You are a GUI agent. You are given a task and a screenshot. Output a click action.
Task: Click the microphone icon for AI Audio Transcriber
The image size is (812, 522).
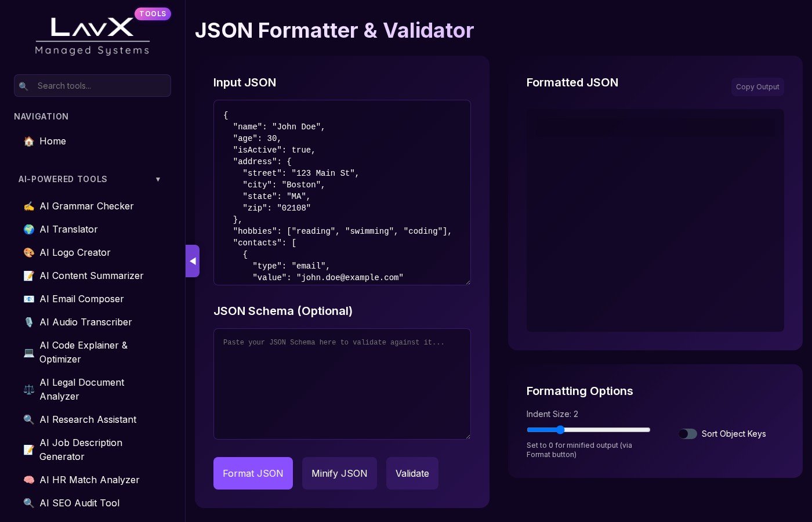pyautogui.click(x=28, y=322)
